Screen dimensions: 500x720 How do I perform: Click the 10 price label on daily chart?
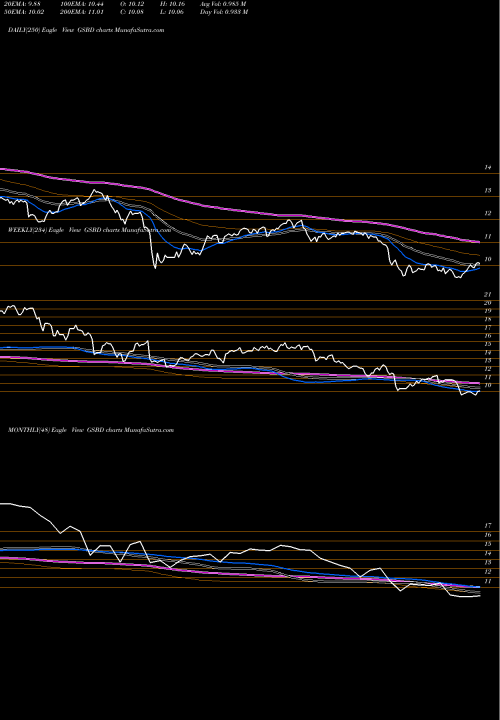488,259
